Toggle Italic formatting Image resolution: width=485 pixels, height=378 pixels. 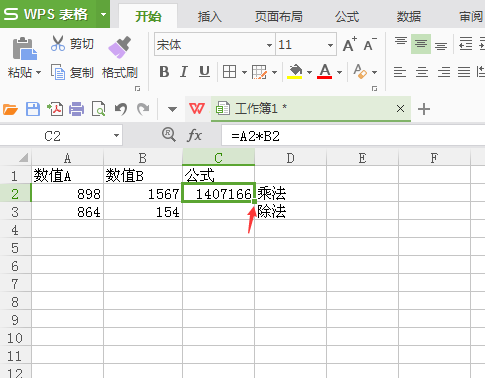pyautogui.click(x=184, y=72)
